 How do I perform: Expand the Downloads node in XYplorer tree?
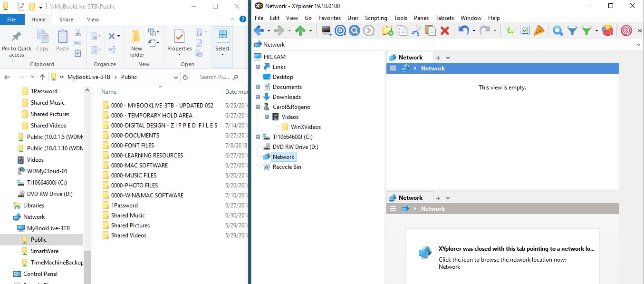click(x=258, y=97)
